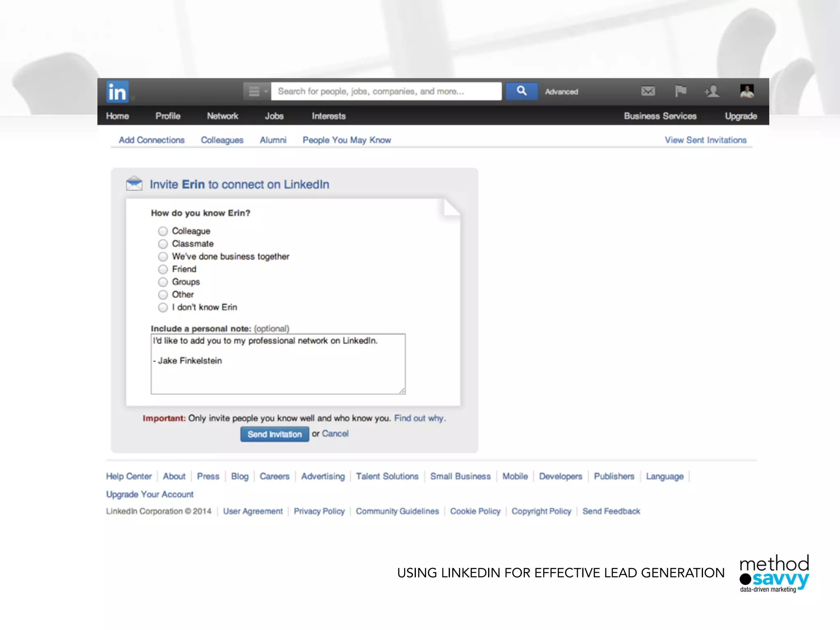Click inside the personal note textbox
Image resolution: width=840 pixels, height=630 pixels.
(278, 364)
